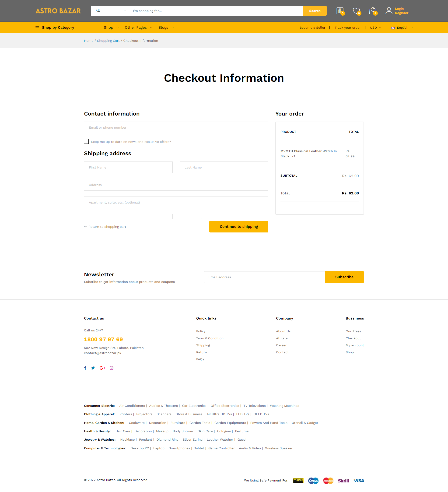Click the Subscribe newsletter button
448x492 pixels.
[x=344, y=277]
